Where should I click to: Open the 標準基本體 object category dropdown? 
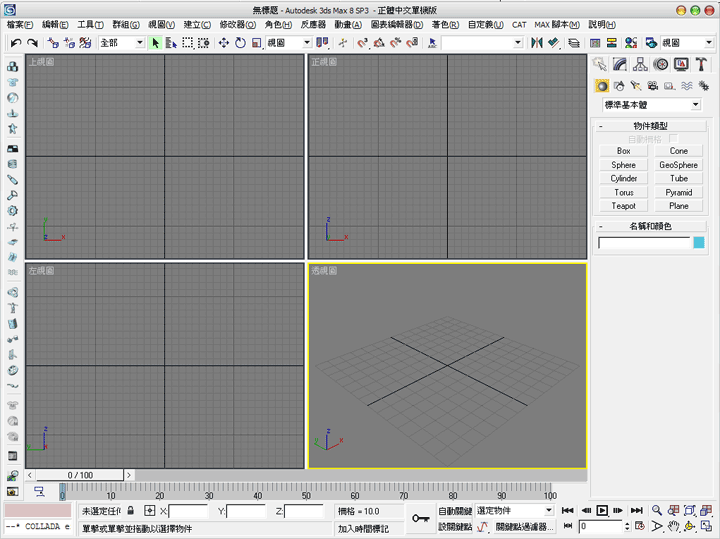[651, 105]
